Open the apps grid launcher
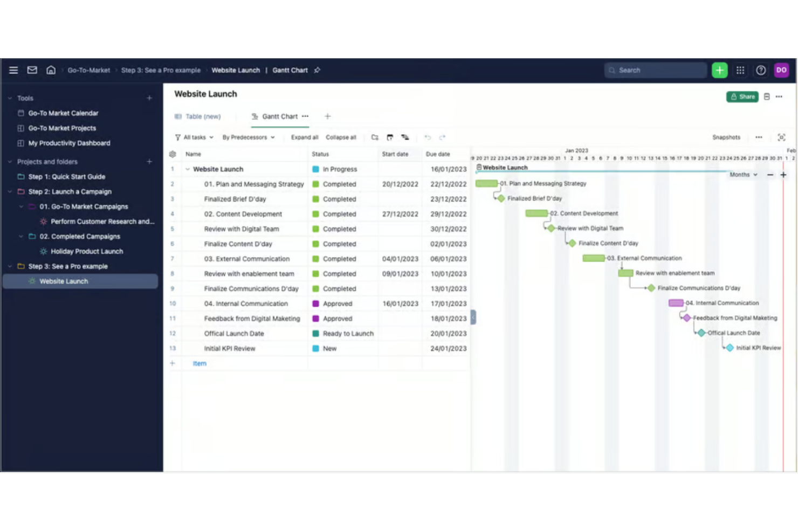This screenshot has width=798, height=532. pos(740,70)
